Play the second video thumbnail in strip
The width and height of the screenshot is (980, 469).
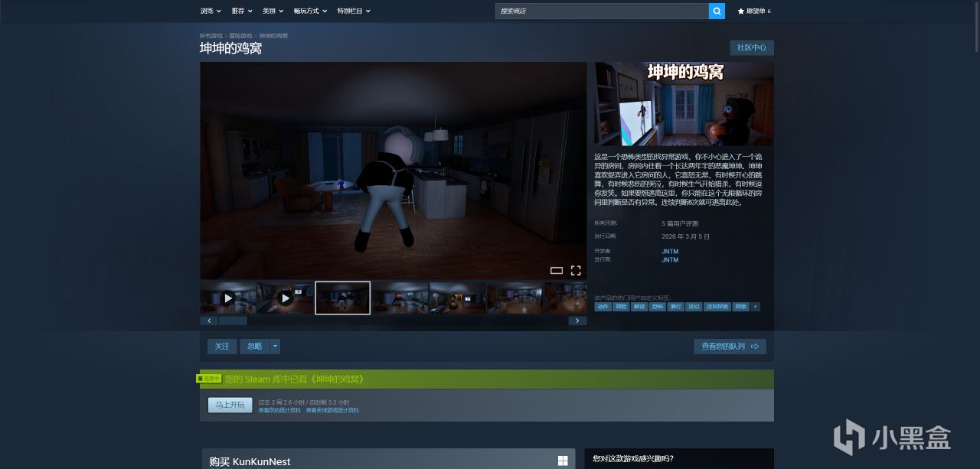coord(285,298)
